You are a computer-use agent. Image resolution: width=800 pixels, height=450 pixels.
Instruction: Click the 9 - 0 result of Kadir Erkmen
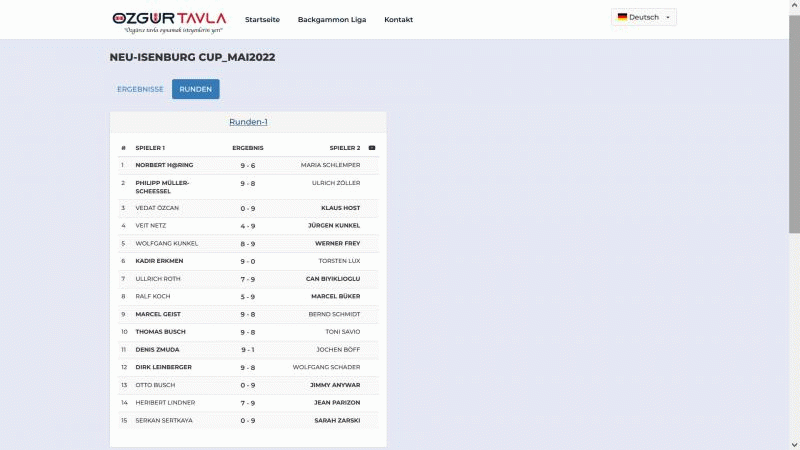pos(247,261)
